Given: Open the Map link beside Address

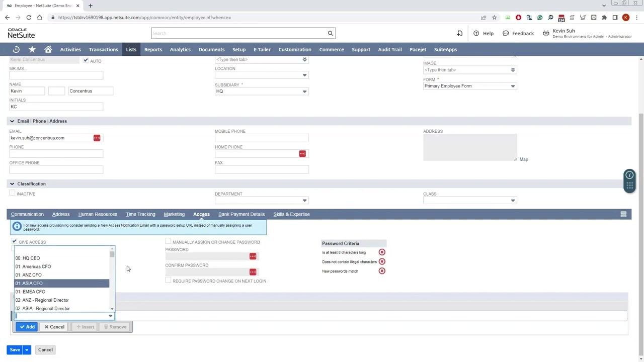Looking at the screenshot, I should point(524,159).
